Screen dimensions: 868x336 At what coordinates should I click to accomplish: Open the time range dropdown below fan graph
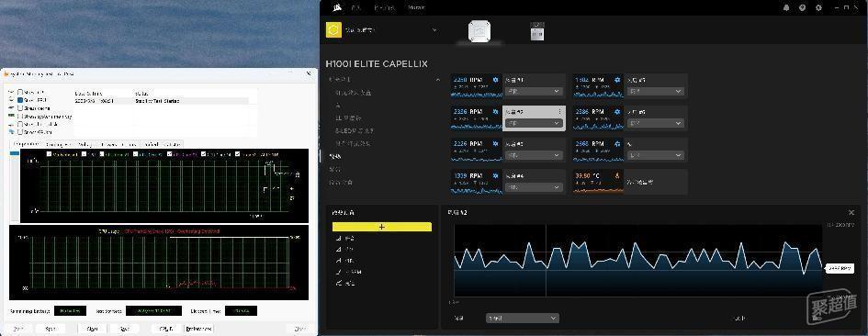click(523, 319)
